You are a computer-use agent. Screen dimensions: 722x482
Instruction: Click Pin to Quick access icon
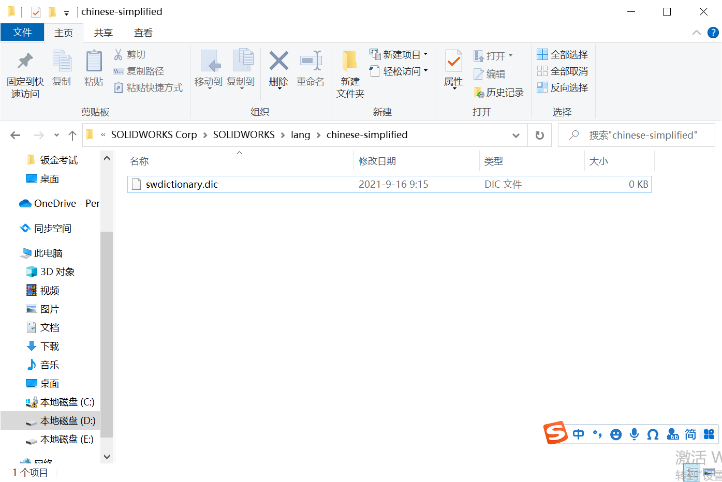pyautogui.click(x=25, y=61)
